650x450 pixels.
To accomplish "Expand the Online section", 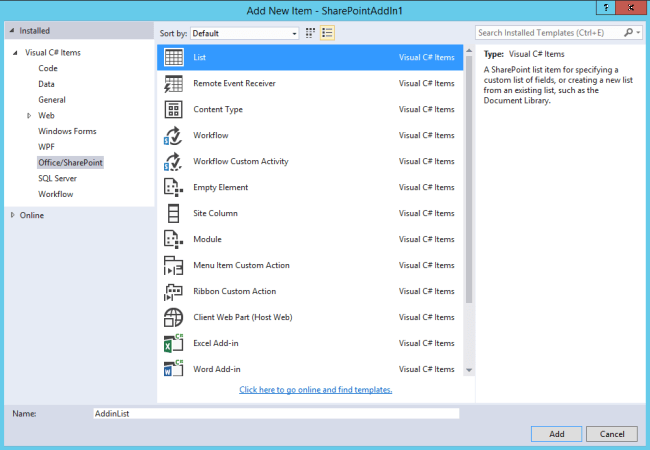I will click(12, 215).
